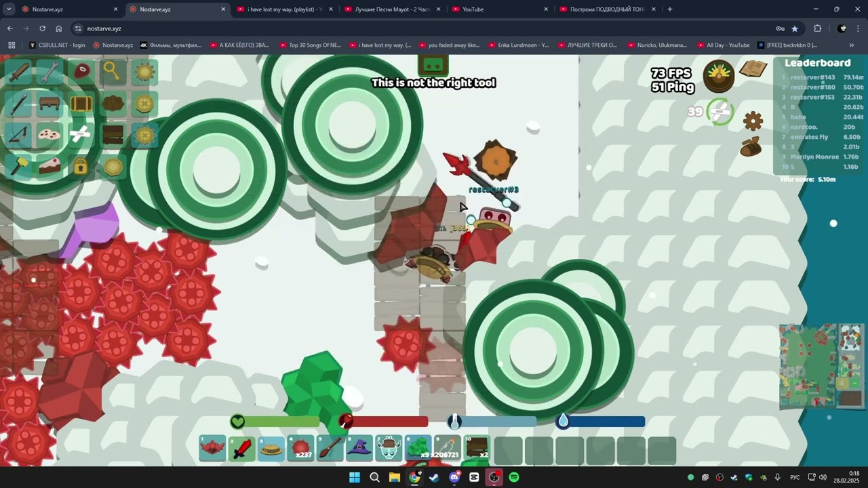Craft the bandage recipe in crafting grid
The height and width of the screenshot is (488, 868).
coord(81,135)
